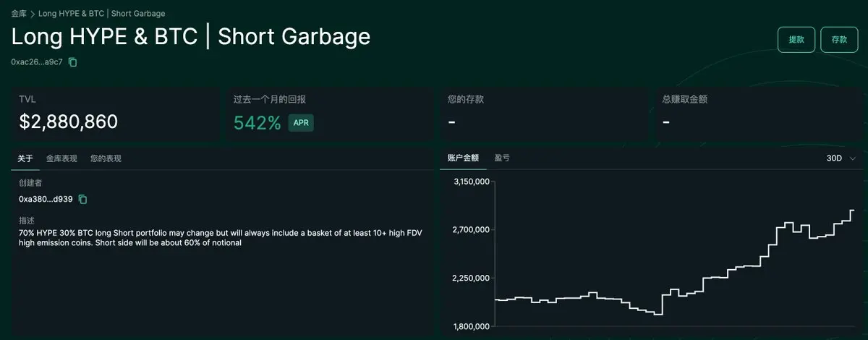The image size is (868, 340).
Task: Select the 账户金额 chart tab
Action: [463, 158]
